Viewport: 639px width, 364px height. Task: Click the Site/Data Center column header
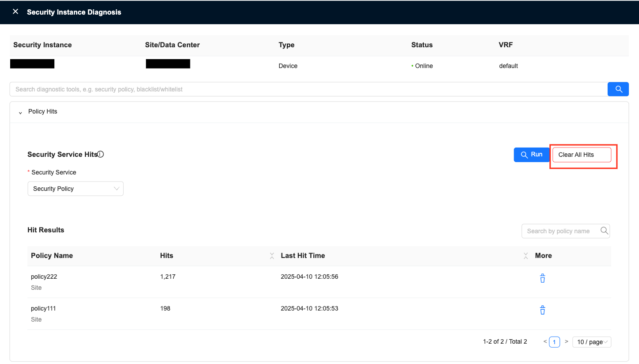[x=172, y=45]
